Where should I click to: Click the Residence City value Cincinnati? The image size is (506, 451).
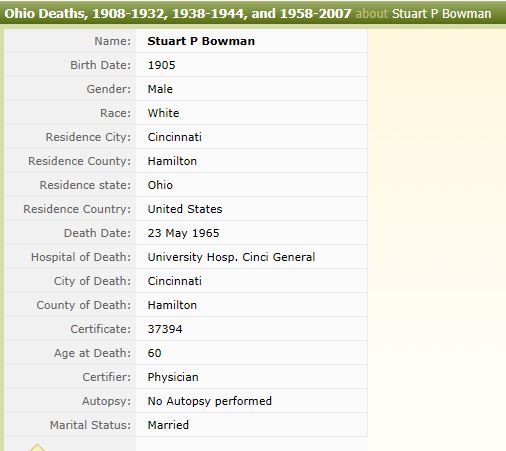(x=175, y=137)
